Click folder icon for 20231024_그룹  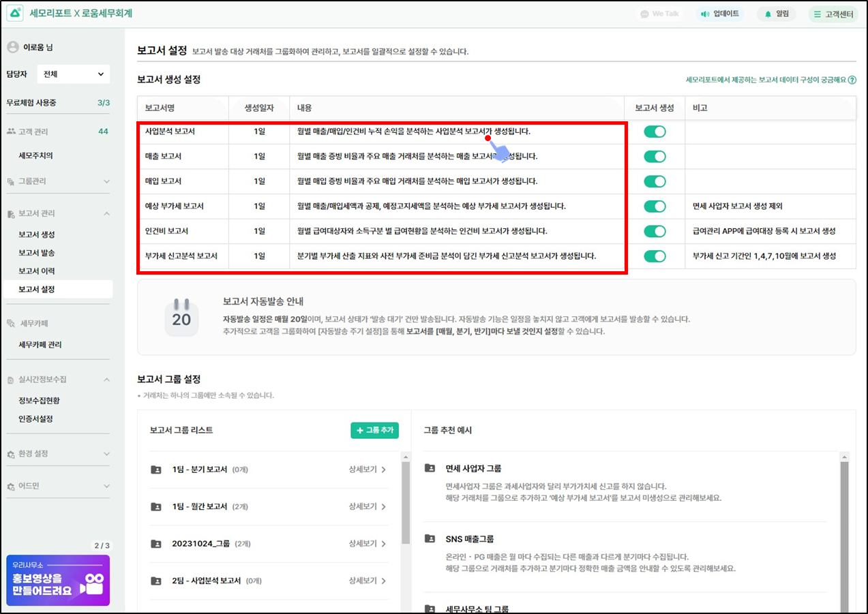pos(156,544)
